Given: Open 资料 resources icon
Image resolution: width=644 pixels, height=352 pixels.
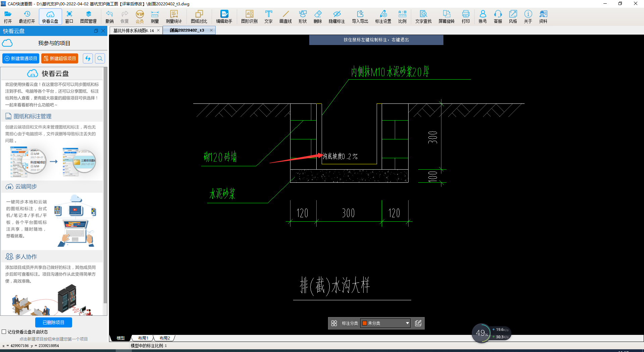Looking at the screenshot, I should [543, 16].
